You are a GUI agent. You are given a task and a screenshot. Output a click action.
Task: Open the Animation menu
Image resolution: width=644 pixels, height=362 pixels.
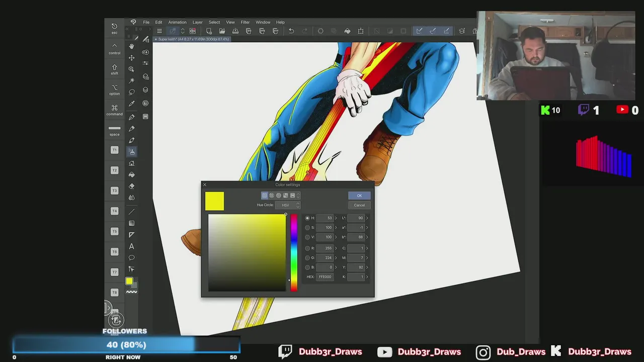177,22
